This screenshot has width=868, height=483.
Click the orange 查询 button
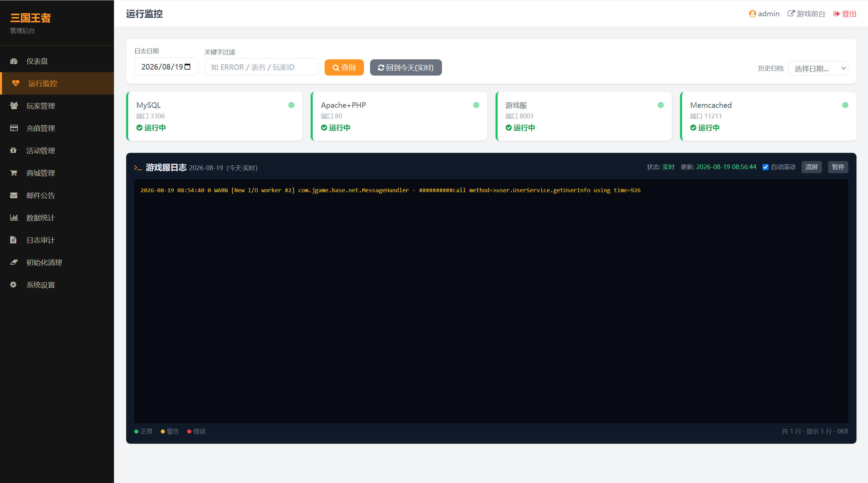pos(344,67)
